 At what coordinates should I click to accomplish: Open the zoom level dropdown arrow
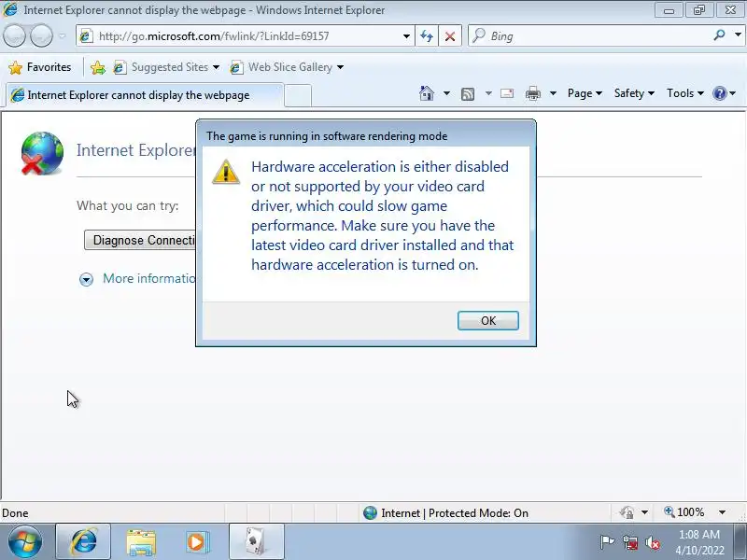point(722,512)
